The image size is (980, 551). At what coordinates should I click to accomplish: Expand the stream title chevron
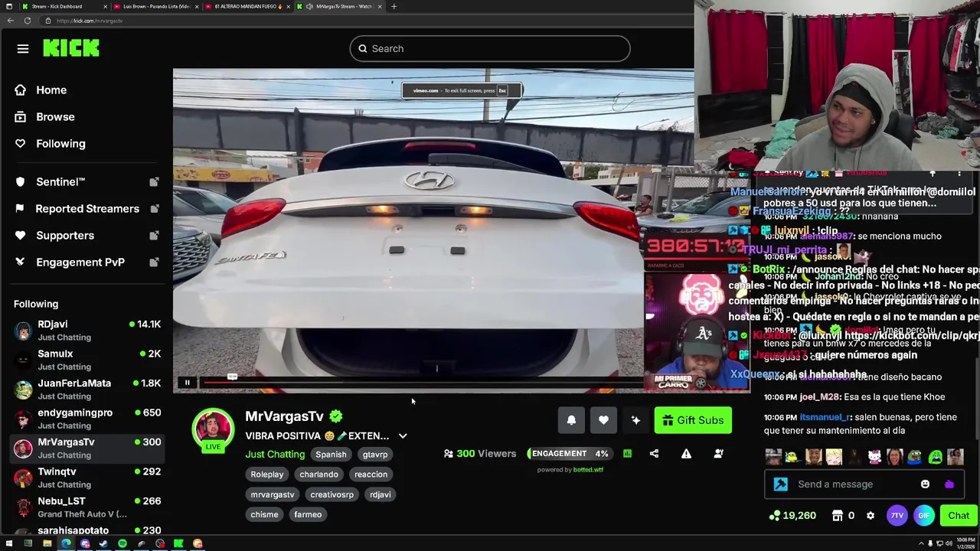(403, 436)
